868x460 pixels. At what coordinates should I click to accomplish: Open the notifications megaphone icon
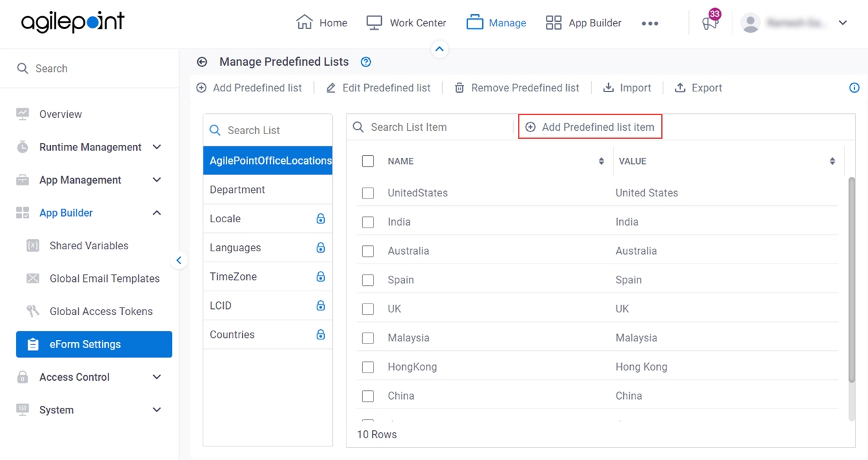pyautogui.click(x=709, y=23)
